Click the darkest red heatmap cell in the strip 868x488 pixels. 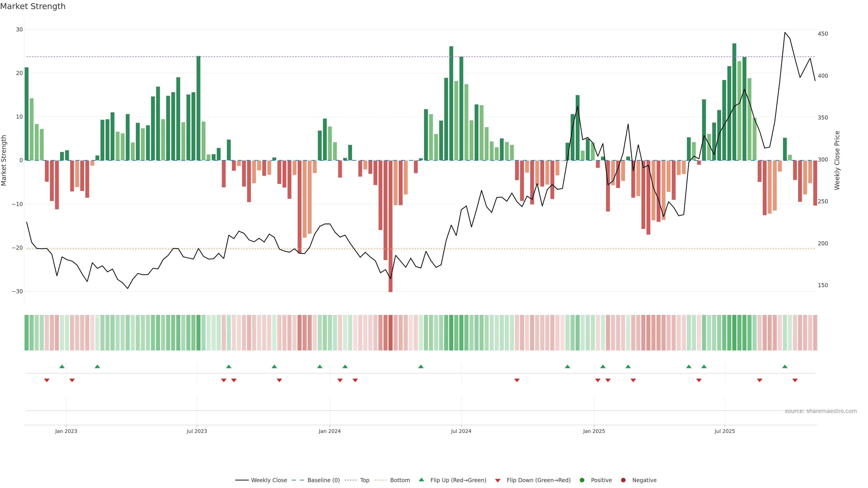point(391,332)
